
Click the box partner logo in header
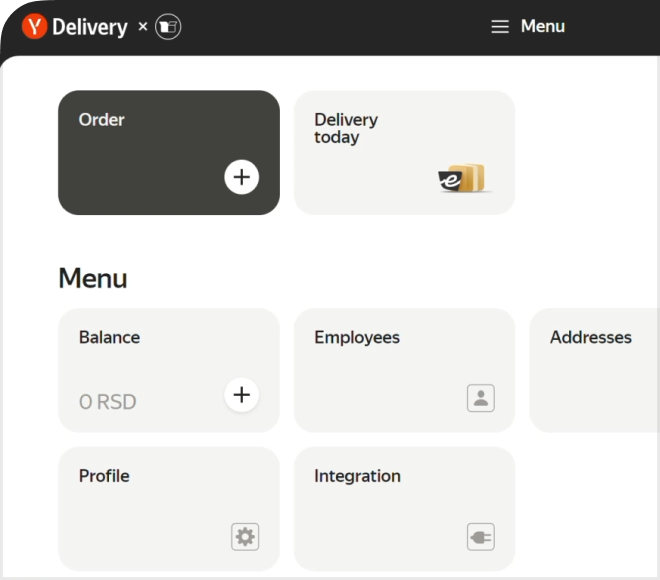pos(168,27)
